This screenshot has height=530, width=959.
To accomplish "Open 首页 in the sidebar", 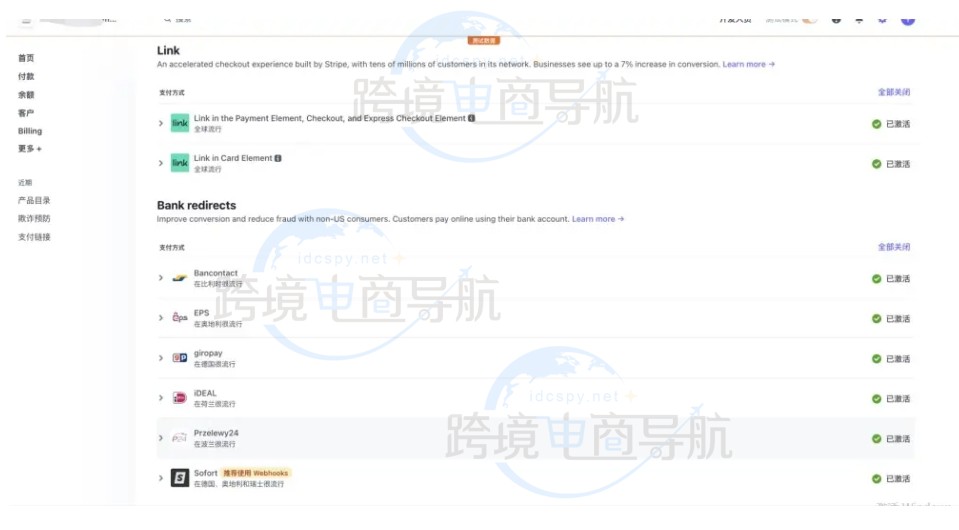I will pos(26,58).
